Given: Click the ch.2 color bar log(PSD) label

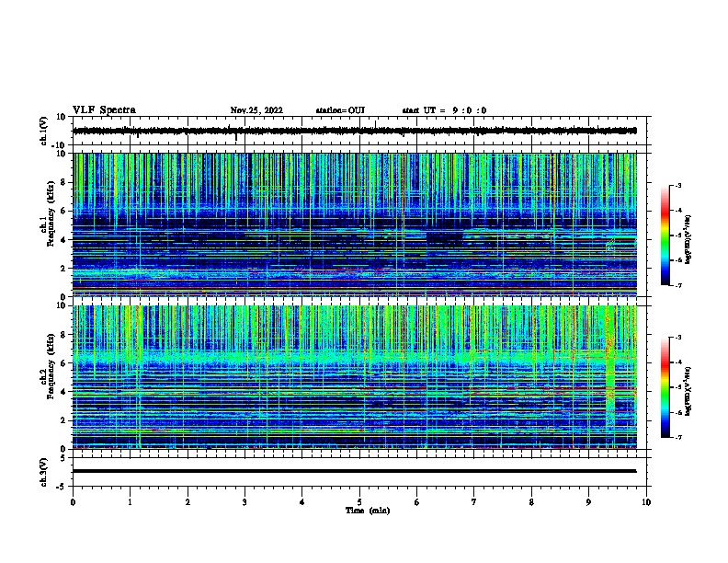Looking at the screenshot, I should 688,391.
